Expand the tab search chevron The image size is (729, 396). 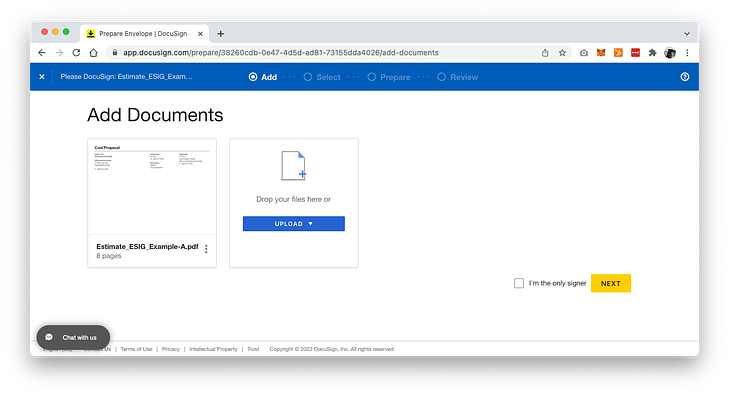(687, 33)
